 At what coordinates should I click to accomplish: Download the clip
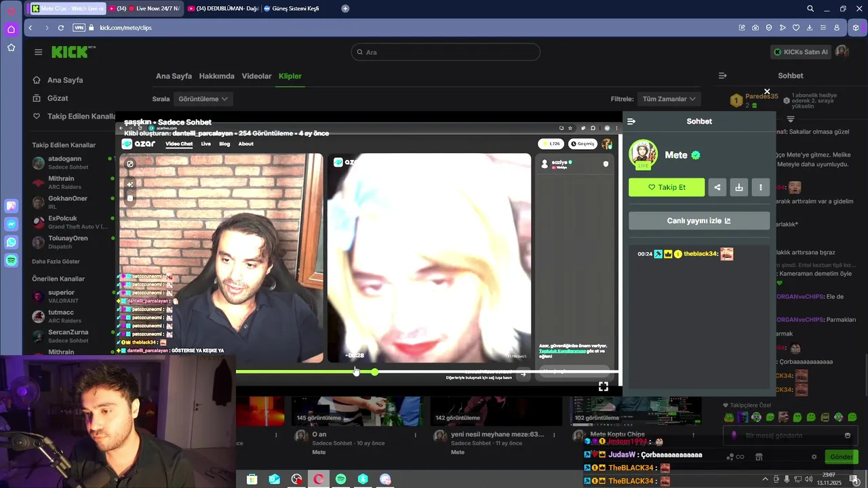[739, 187]
